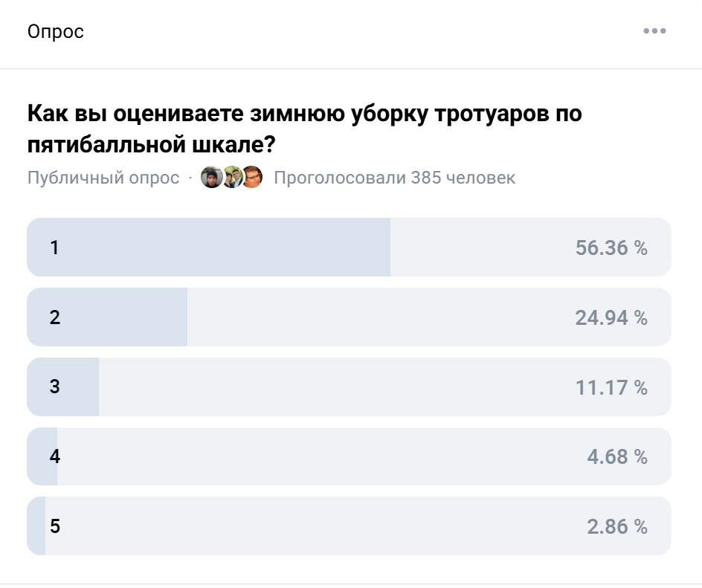Vote for option 4 in the poll
This screenshot has width=702, height=588.
(x=350, y=456)
